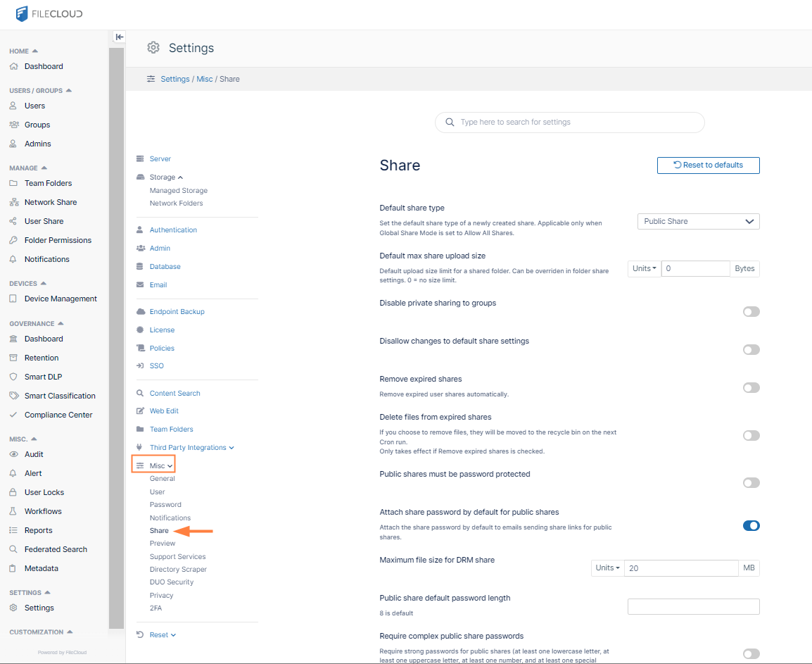The width and height of the screenshot is (812, 664).
Task: Open User Locks padlock icon
Action: click(x=13, y=492)
